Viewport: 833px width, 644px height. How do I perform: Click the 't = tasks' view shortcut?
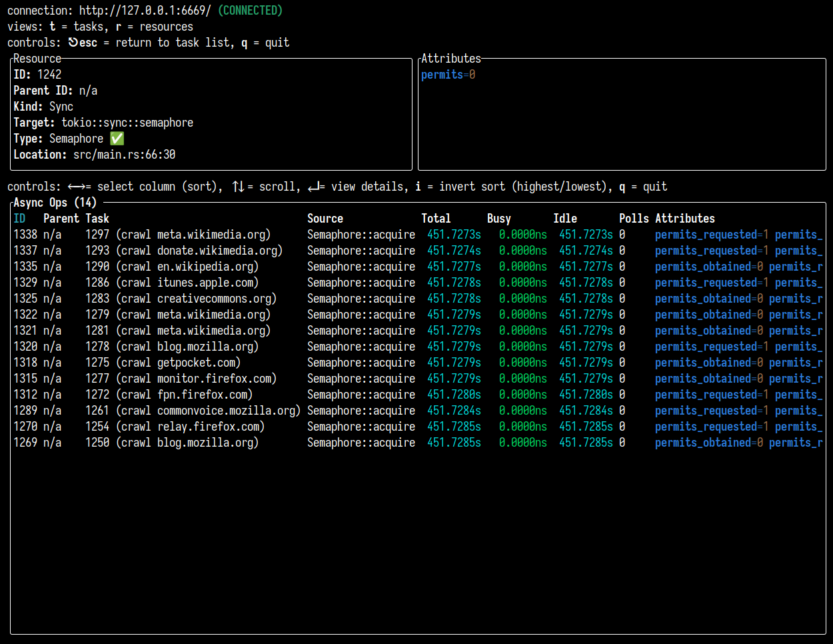(x=77, y=27)
